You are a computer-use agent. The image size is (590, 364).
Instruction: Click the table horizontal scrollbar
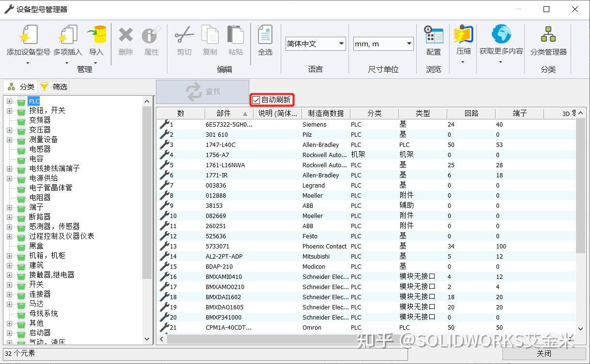click(x=368, y=339)
